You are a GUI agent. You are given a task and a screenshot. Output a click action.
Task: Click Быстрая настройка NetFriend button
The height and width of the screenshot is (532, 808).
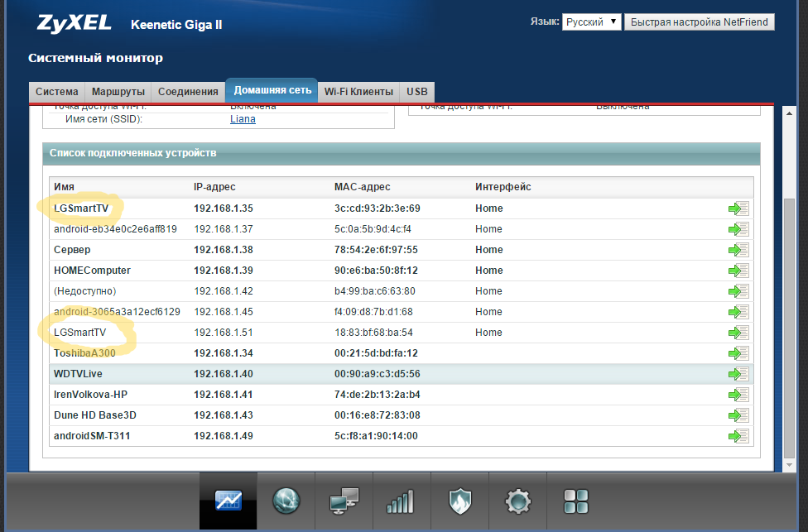pos(699,22)
